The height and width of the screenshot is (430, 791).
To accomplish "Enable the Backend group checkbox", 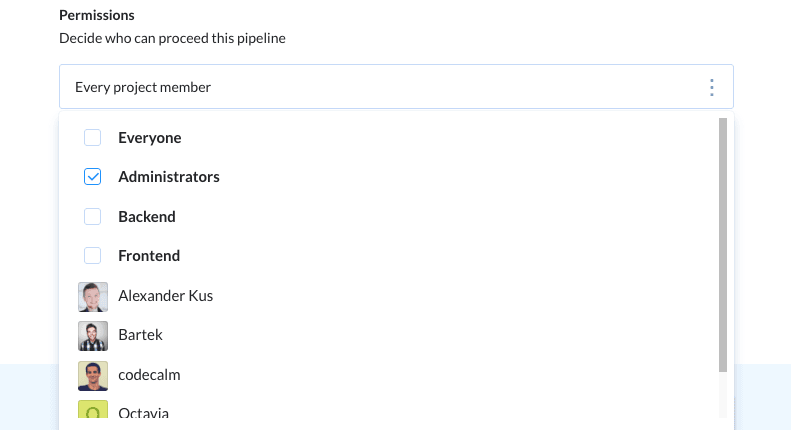I will [x=93, y=217].
